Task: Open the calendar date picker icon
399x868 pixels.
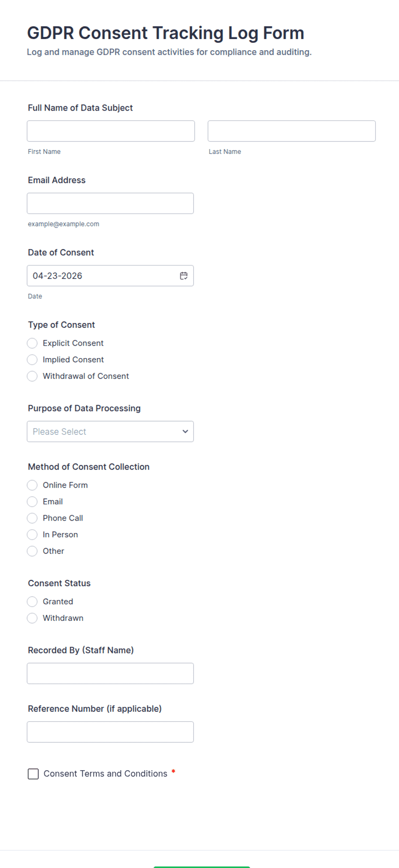Action: [x=184, y=276]
